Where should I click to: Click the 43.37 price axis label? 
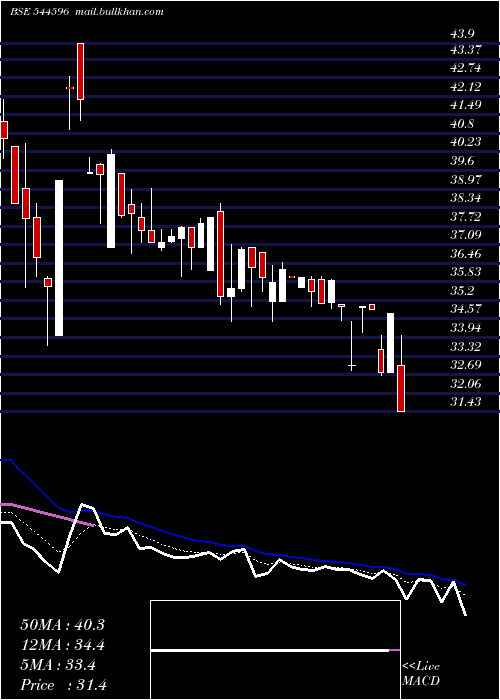466,50
